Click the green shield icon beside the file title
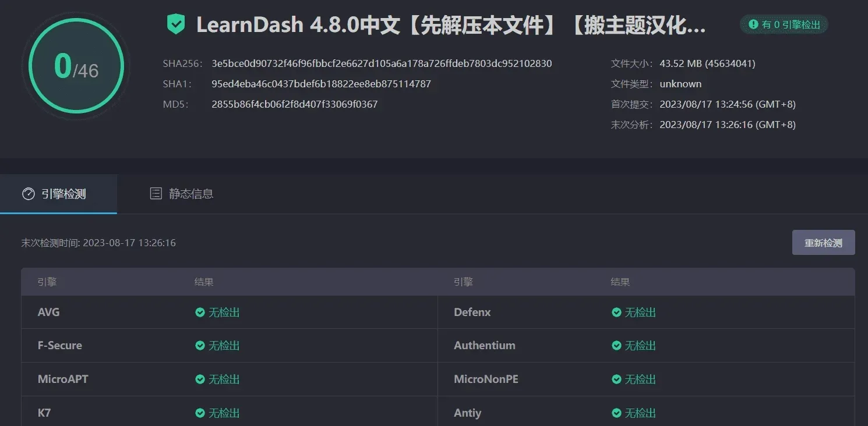 click(x=175, y=24)
